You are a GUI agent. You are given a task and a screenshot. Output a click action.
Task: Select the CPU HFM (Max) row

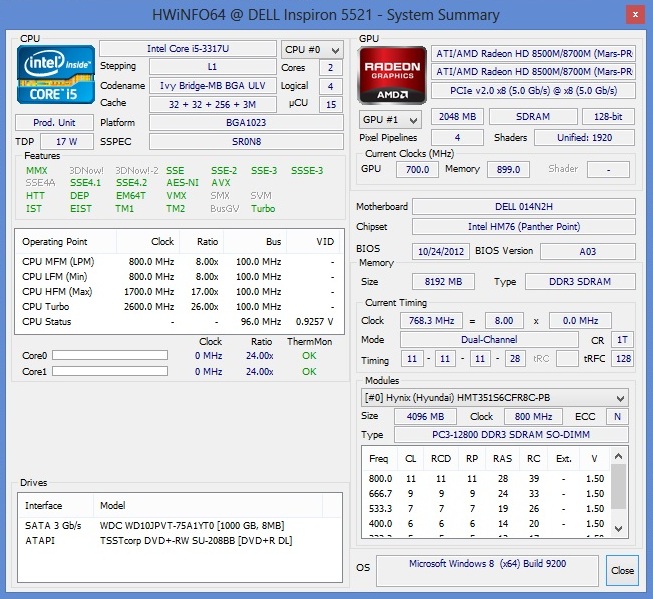tap(179, 292)
